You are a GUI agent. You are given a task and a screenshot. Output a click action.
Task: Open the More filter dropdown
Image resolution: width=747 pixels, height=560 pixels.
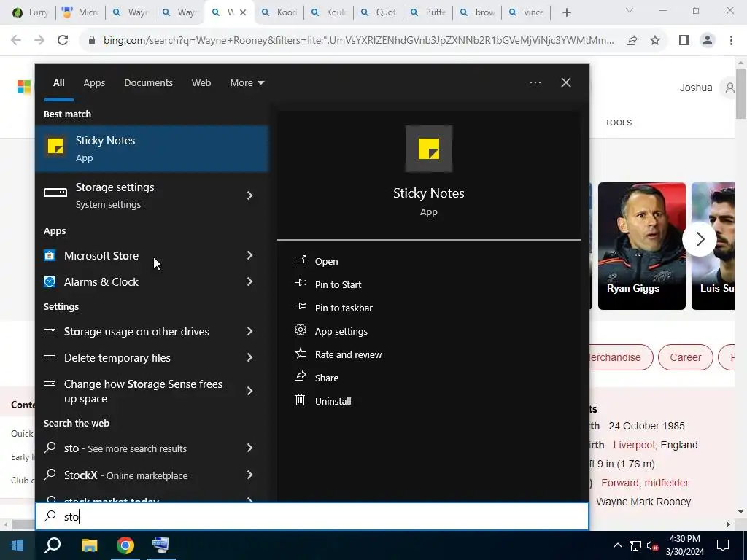click(x=247, y=83)
